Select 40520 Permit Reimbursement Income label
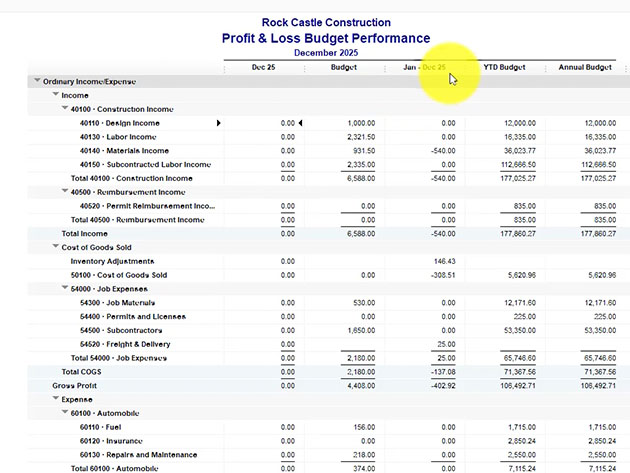Screen dimensions: 630x473 point(147,206)
